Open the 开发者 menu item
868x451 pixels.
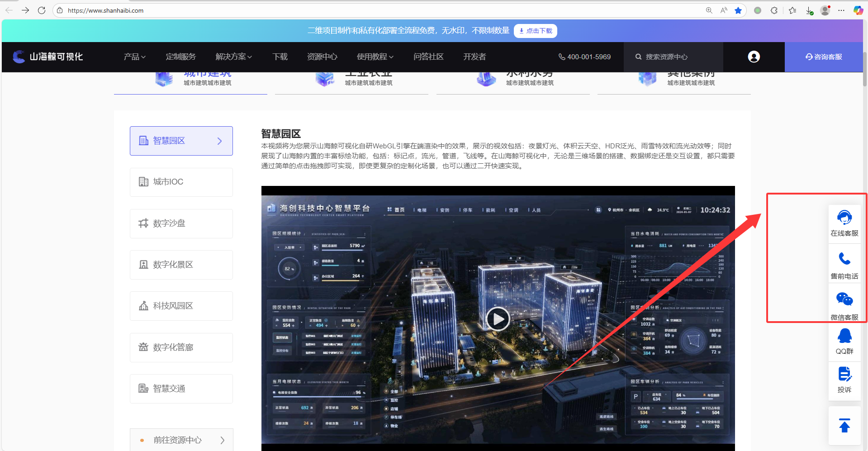pos(474,57)
